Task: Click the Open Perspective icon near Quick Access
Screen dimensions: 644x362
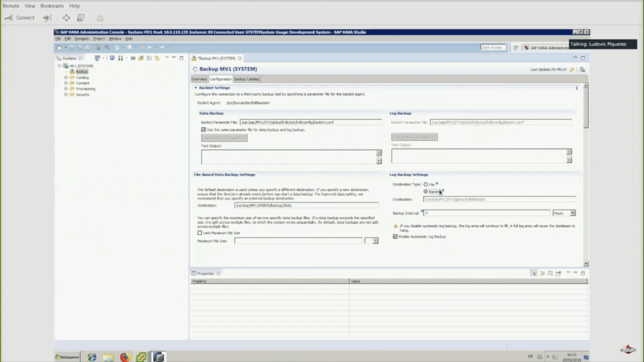Action: 516,48
